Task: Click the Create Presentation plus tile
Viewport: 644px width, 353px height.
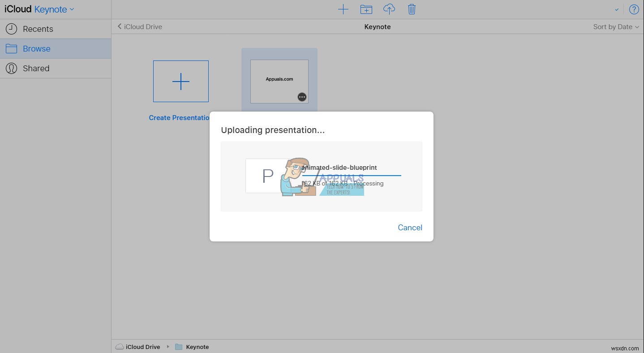Action: point(181,82)
